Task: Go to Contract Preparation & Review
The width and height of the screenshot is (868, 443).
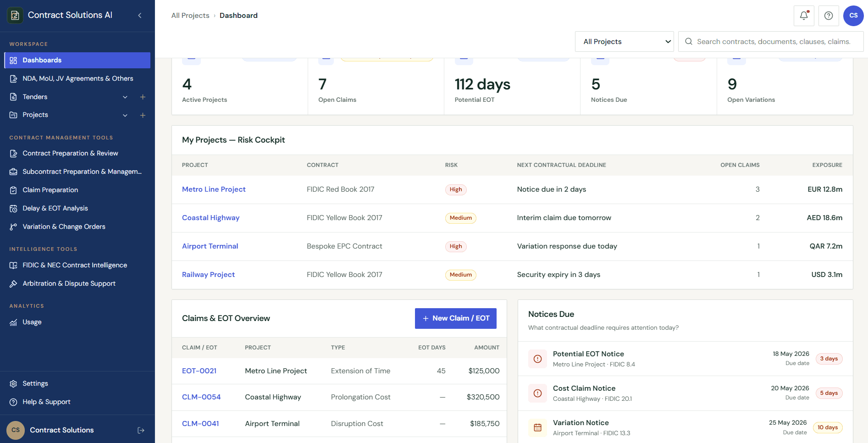Action: 77,154
